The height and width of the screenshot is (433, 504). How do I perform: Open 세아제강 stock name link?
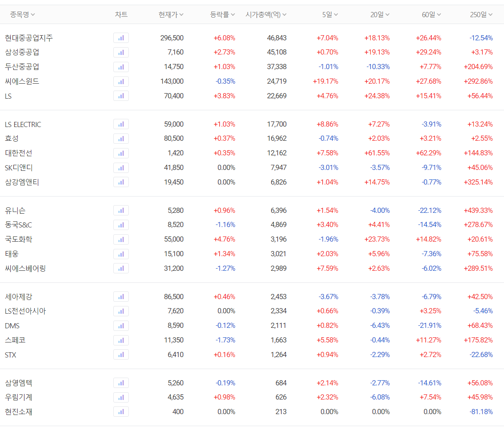coord(18,297)
